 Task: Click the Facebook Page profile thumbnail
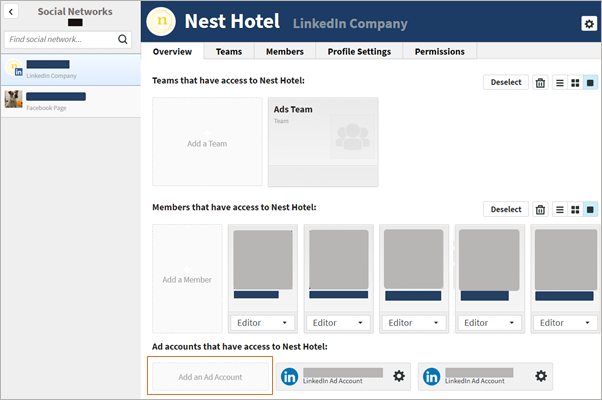click(x=13, y=99)
